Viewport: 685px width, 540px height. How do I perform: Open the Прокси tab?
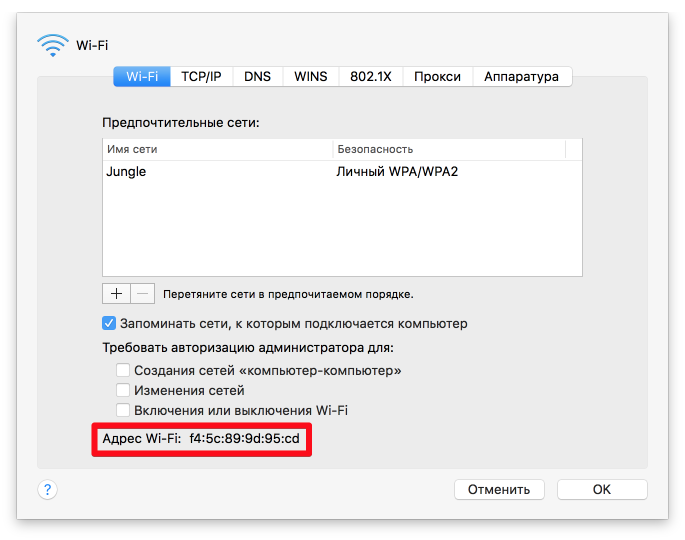click(437, 77)
